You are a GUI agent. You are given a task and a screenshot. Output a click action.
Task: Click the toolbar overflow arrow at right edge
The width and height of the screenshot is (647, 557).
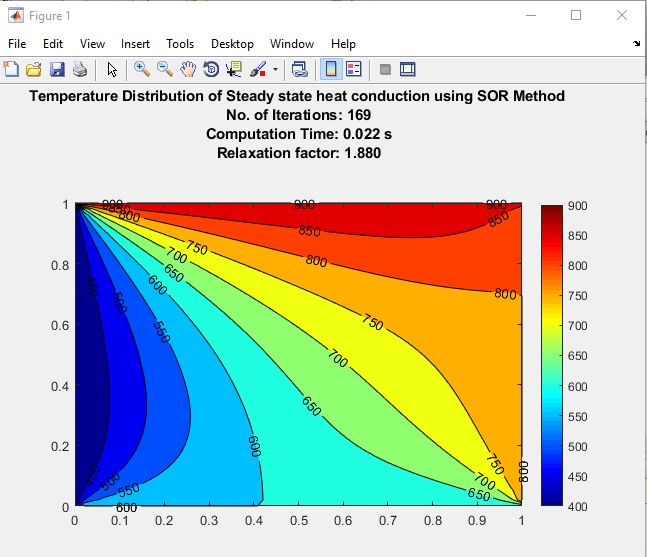637,44
